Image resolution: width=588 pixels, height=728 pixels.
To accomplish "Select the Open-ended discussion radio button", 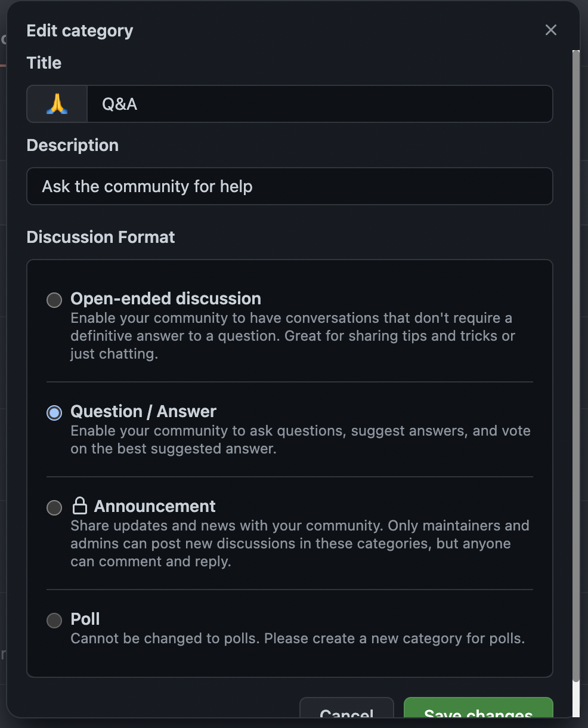I will pos(54,300).
